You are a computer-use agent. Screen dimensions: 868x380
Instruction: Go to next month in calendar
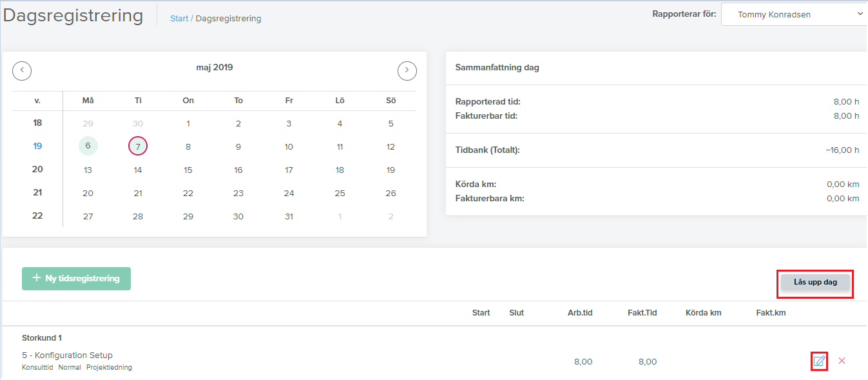click(x=407, y=71)
